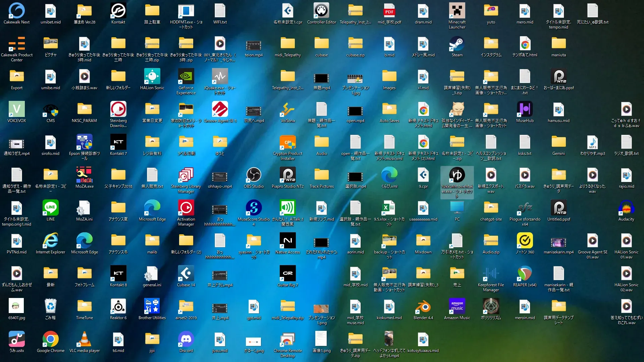Select the Guitar Rig 7 icon

(x=287, y=274)
